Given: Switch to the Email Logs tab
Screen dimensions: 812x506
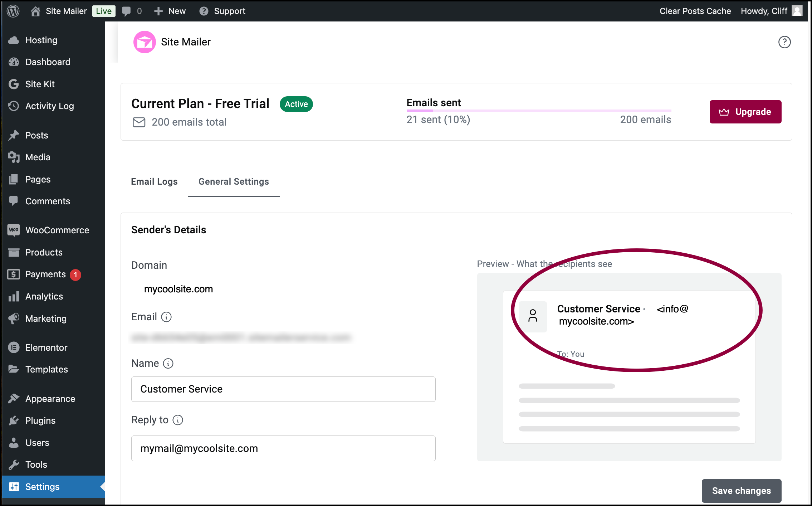Looking at the screenshot, I should click(x=155, y=181).
